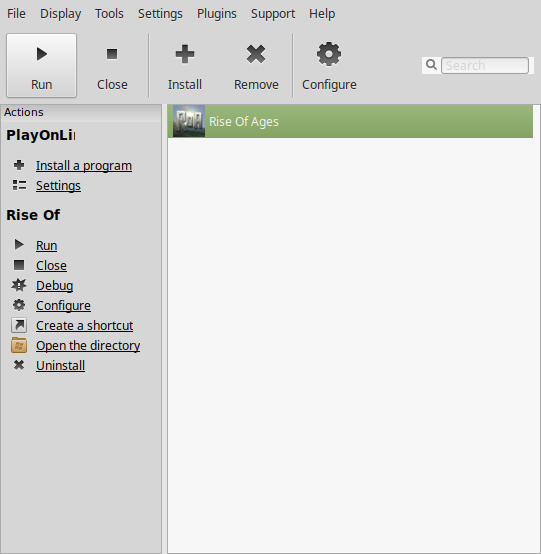Click the magnifier icon beside Search
This screenshot has height=554, width=541.
pos(431,65)
